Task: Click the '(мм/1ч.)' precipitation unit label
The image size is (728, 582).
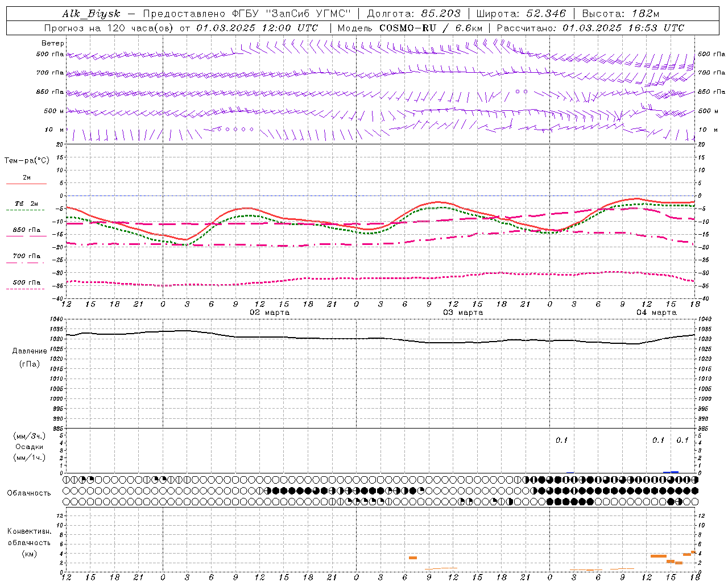Action: [x=30, y=458]
